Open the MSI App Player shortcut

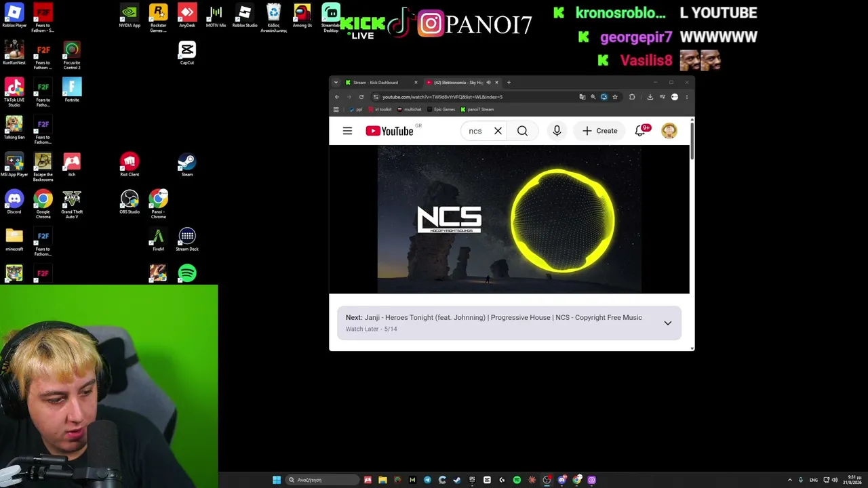(x=14, y=165)
